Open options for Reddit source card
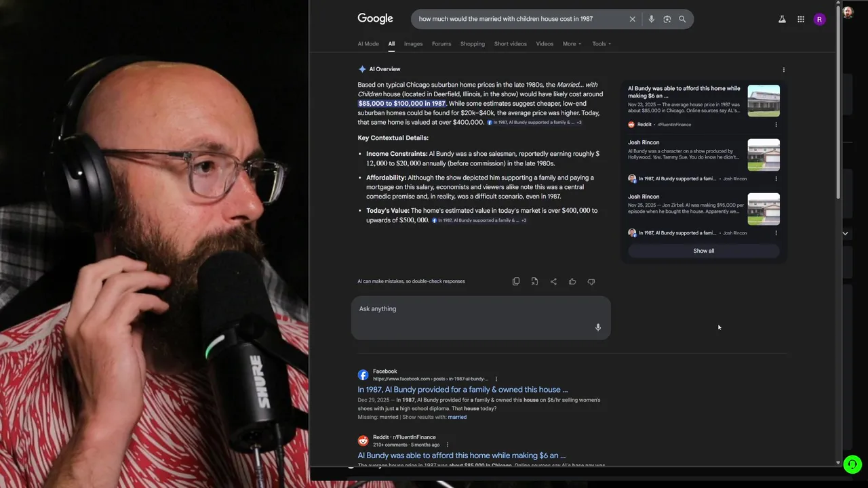 click(776, 125)
